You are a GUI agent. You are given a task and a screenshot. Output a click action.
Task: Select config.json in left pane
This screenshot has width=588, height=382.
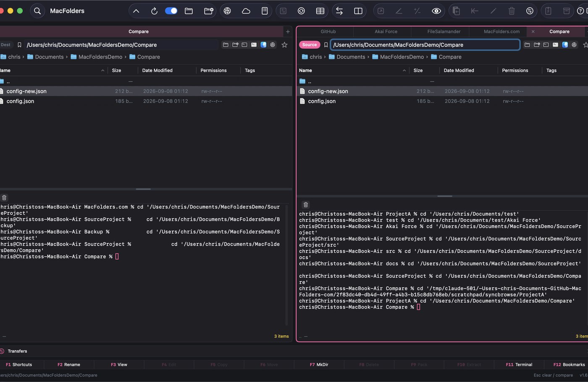(146, 101)
